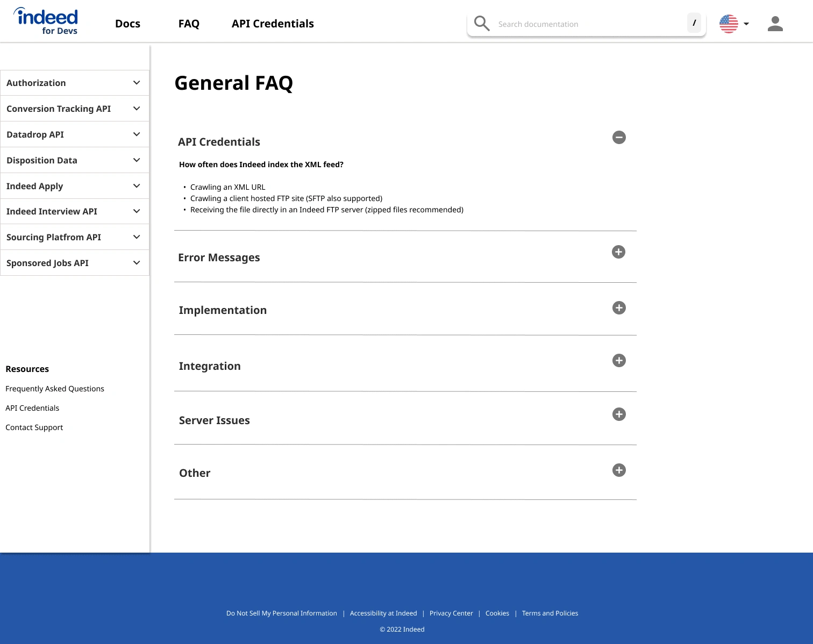This screenshot has width=813, height=644.
Task: Click 'Crawling an XML URL' bullet text
Action: [x=228, y=187]
